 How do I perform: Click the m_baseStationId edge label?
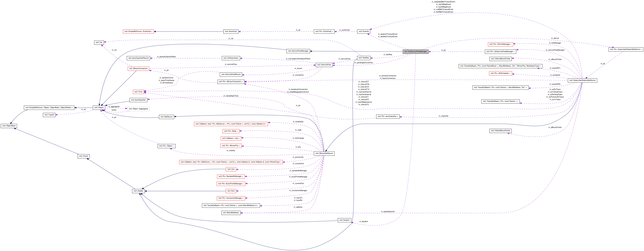coord(388,212)
